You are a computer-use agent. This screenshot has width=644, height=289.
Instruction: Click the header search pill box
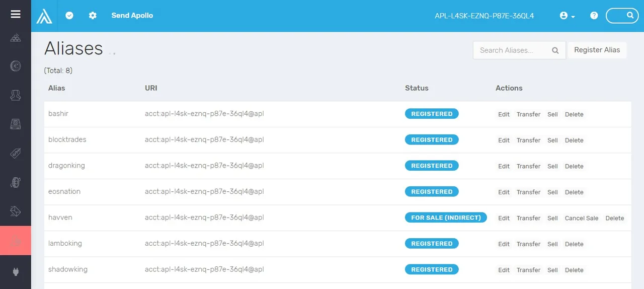click(x=622, y=16)
